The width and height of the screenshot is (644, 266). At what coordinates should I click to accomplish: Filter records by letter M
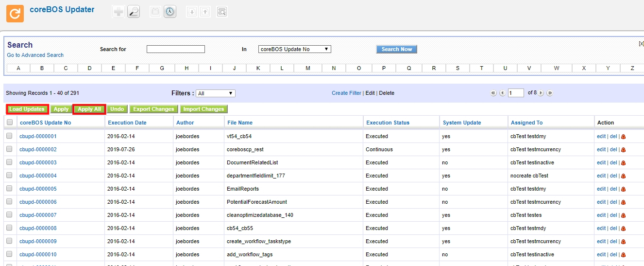(308, 68)
